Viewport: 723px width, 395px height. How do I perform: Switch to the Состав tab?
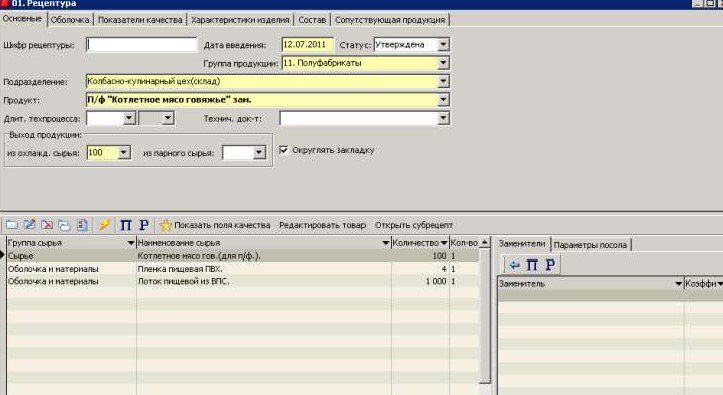tap(312, 20)
